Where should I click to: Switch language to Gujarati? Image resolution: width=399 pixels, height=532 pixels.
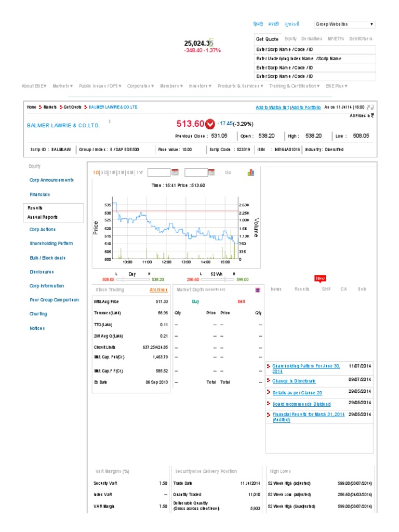(x=292, y=24)
